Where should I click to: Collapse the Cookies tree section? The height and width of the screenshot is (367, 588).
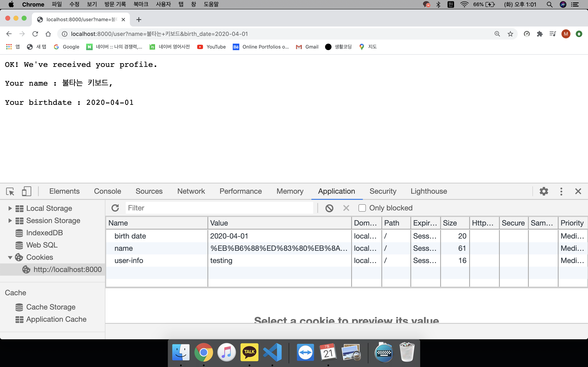coord(10,258)
